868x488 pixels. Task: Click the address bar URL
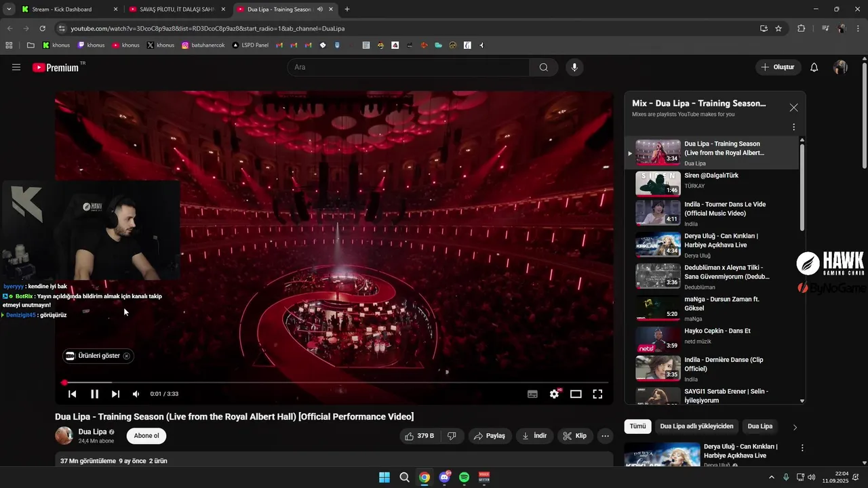click(x=208, y=28)
